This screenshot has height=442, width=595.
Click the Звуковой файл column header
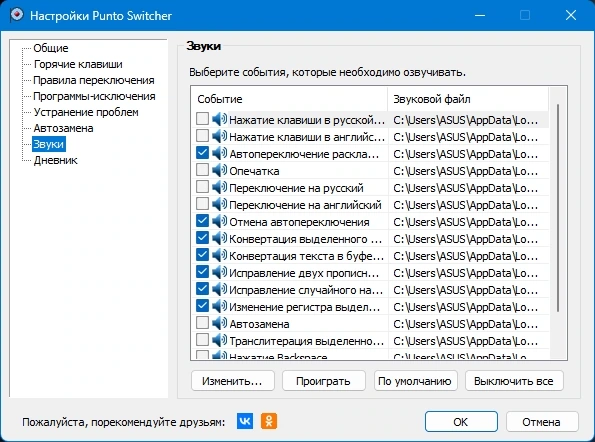coord(468,99)
